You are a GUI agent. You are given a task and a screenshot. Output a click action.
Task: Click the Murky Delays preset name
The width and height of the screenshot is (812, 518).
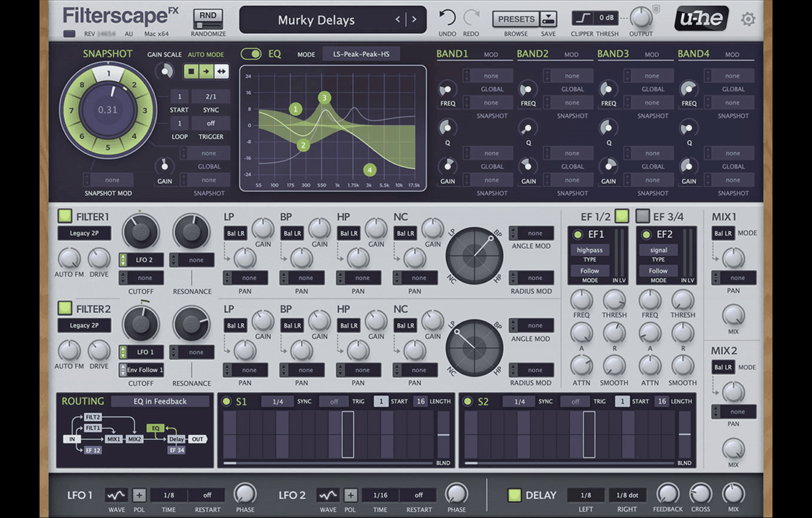[316, 19]
